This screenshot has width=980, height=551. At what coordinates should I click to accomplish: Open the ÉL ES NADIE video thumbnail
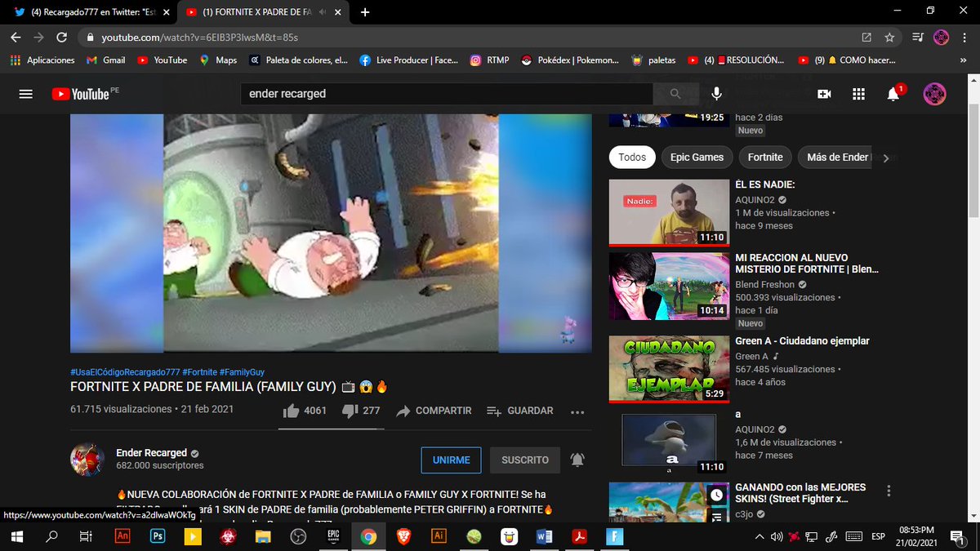pyautogui.click(x=669, y=212)
